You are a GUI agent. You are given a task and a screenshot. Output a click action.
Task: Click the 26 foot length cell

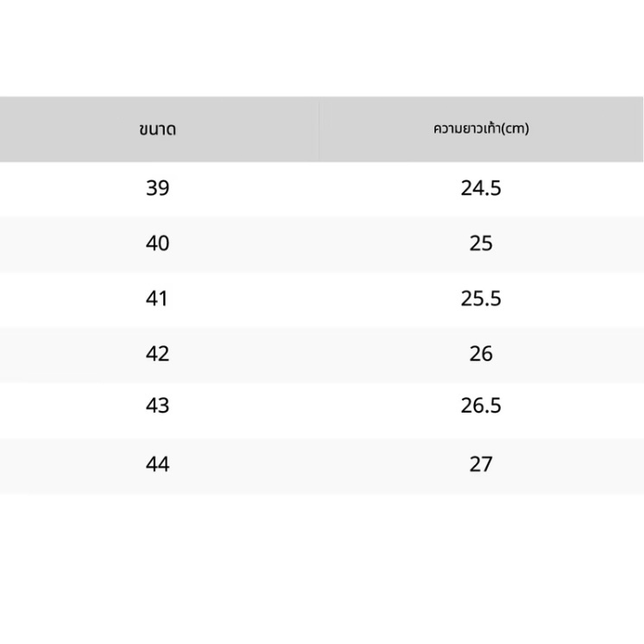(x=481, y=354)
